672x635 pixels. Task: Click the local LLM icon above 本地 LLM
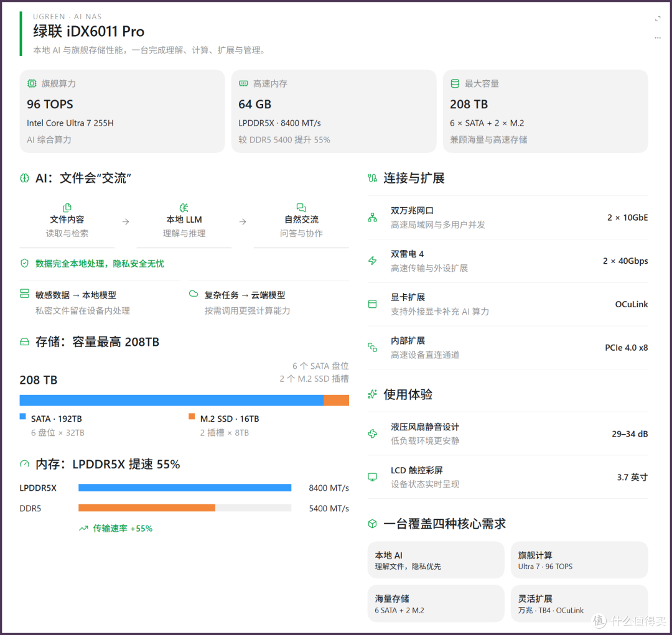pyautogui.click(x=184, y=208)
